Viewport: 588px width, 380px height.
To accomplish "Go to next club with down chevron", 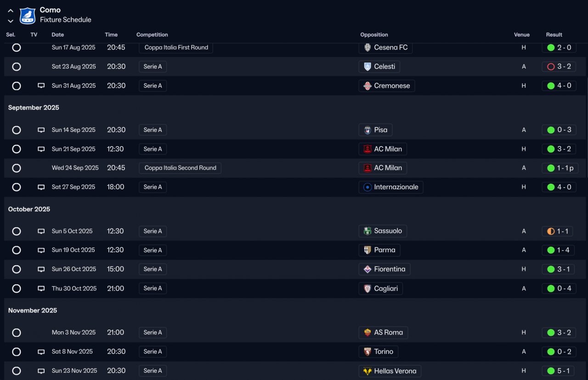I will tap(11, 21).
